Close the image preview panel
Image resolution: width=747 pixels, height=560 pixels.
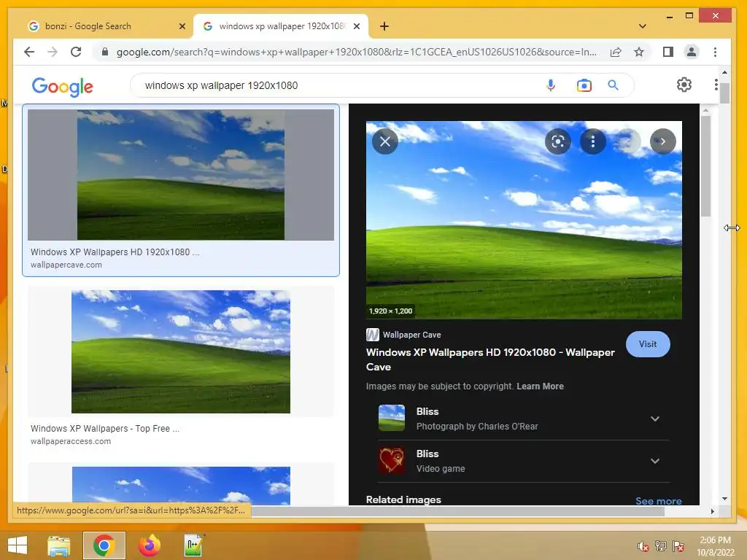385,141
